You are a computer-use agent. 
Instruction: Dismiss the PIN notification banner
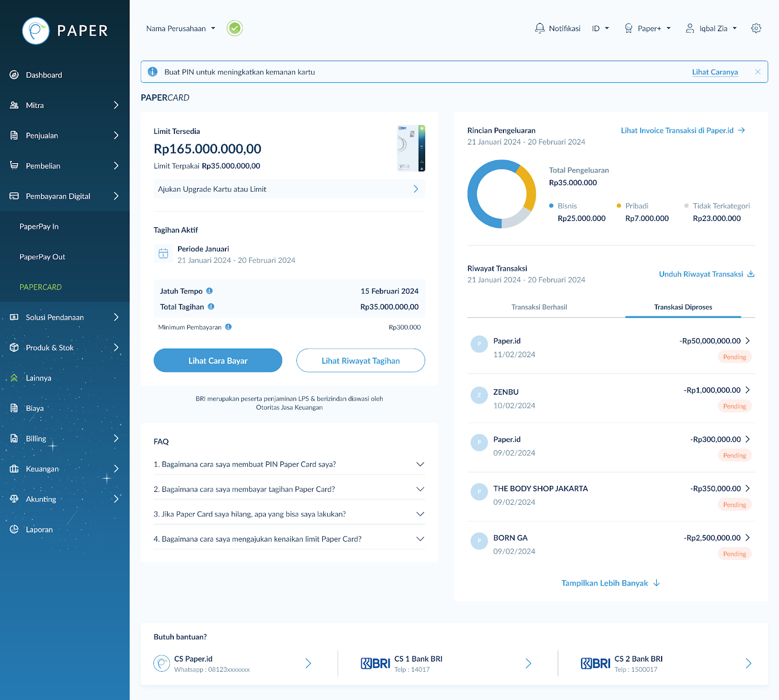pyautogui.click(x=758, y=72)
